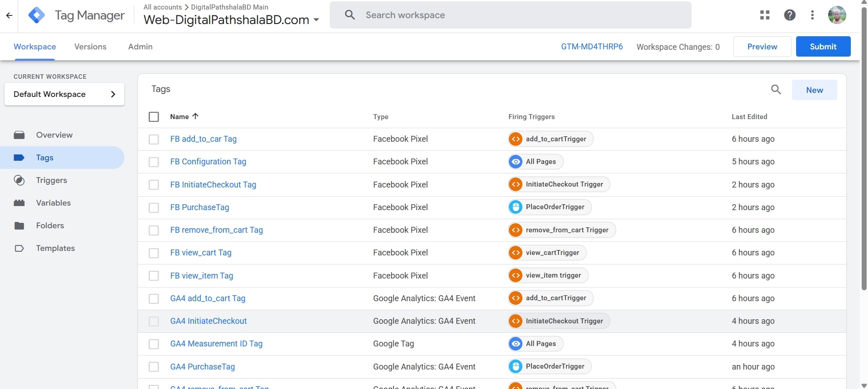Check the FB PurchaseTag checkbox

coord(154,207)
